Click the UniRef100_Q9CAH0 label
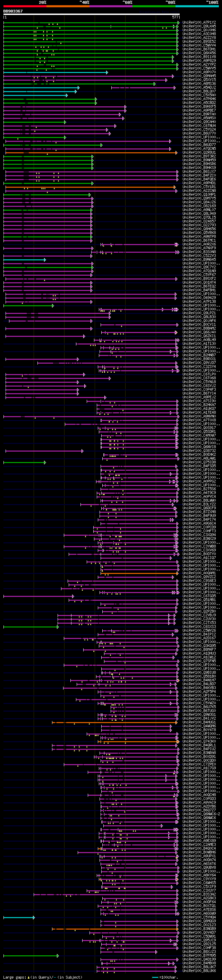 199,122
